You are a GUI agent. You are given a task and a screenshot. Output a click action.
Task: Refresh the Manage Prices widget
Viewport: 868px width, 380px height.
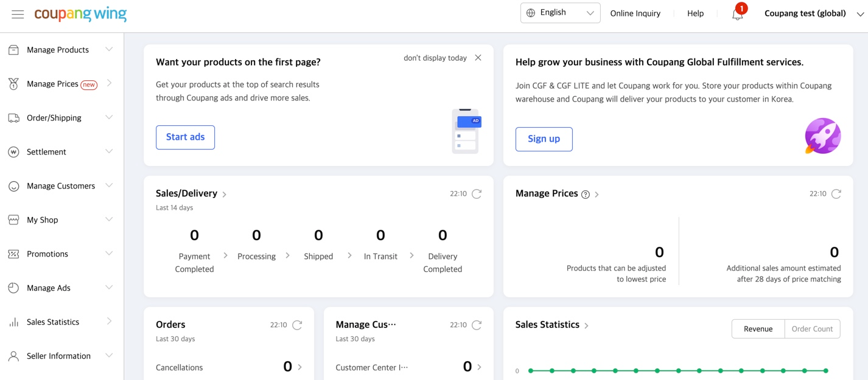(835, 193)
